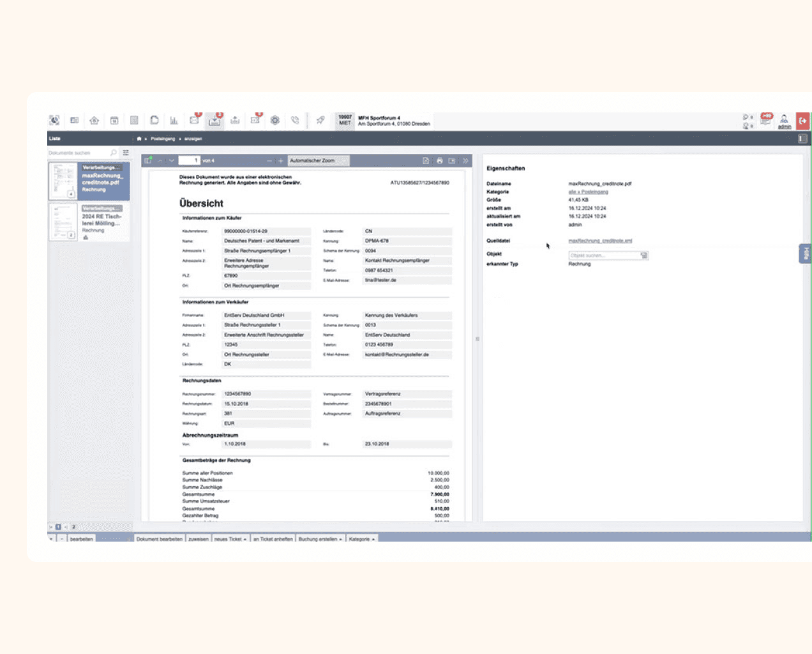This screenshot has height=654, width=812.
Task: Click the red logout icon
Action: (802, 121)
